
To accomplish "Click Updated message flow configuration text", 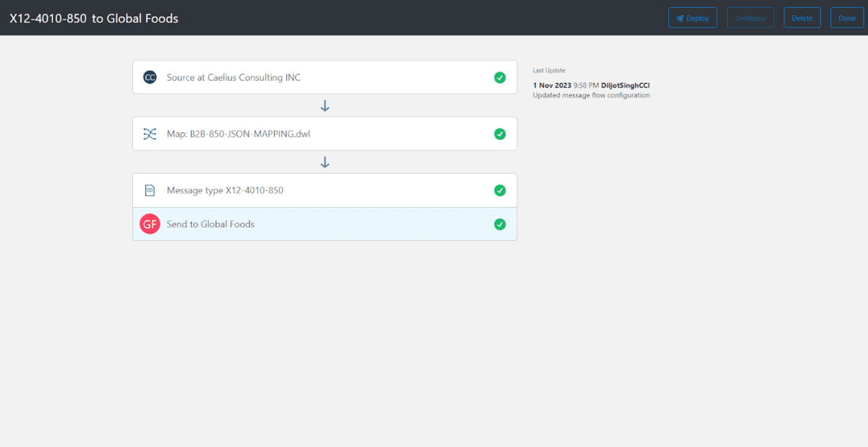I will pos(591,95).
